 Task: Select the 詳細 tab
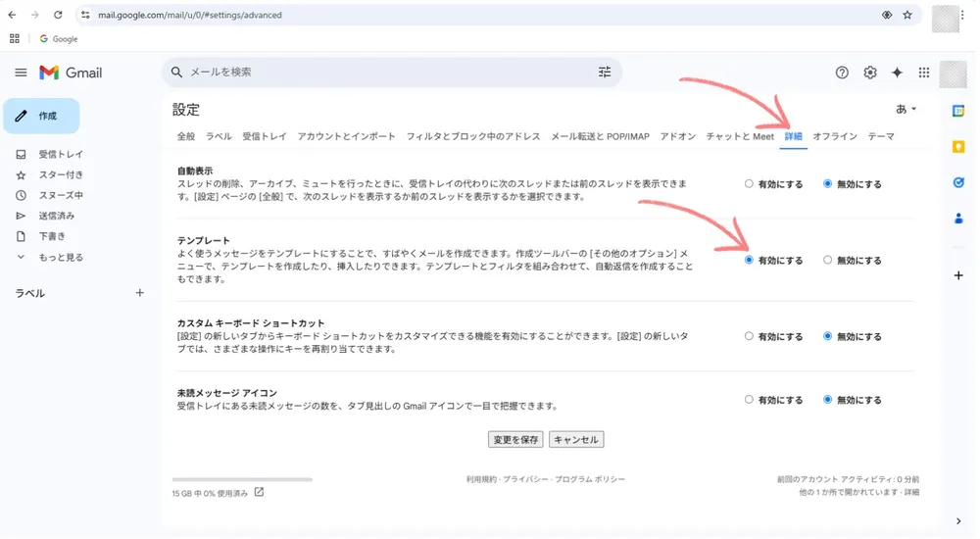coord(793,136)
